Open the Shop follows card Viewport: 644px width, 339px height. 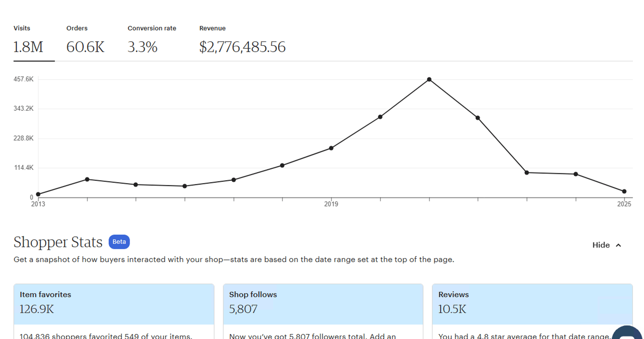click(x=323, y=304)
